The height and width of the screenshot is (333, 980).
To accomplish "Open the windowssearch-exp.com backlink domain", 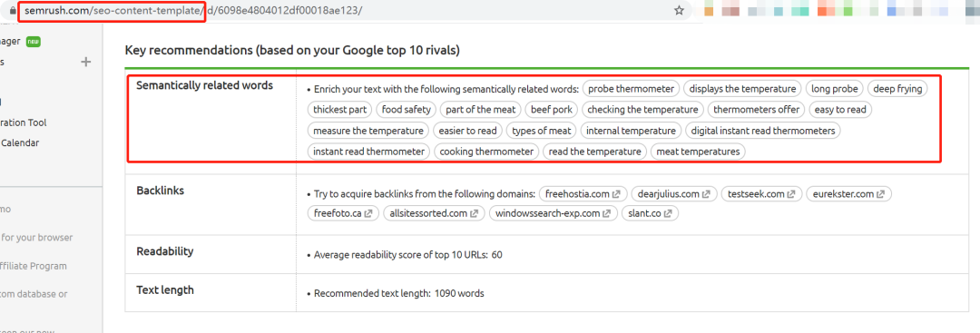I will coord(552,213).
